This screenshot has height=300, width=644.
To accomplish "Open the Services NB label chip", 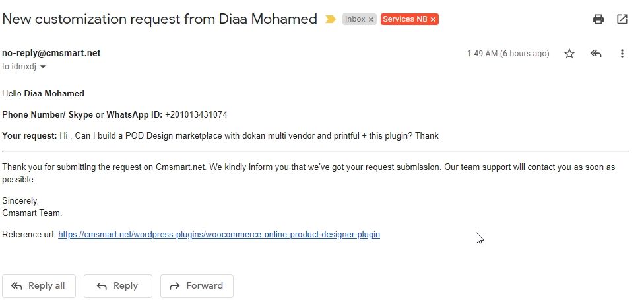I will (404, 19).
